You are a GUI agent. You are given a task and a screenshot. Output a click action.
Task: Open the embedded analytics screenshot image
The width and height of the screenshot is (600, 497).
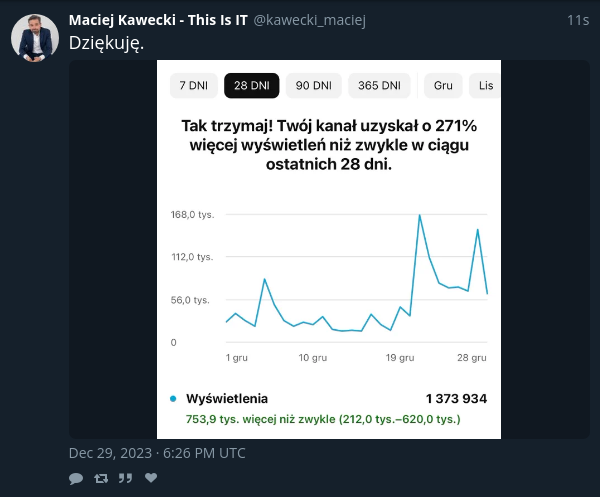(x=329, y=249)
